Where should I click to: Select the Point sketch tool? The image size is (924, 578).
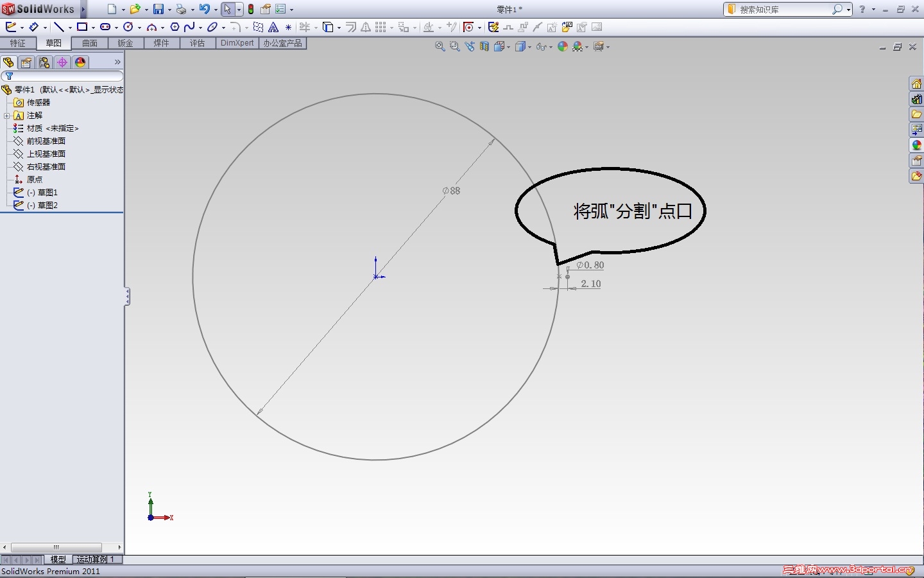coord(288,27)
